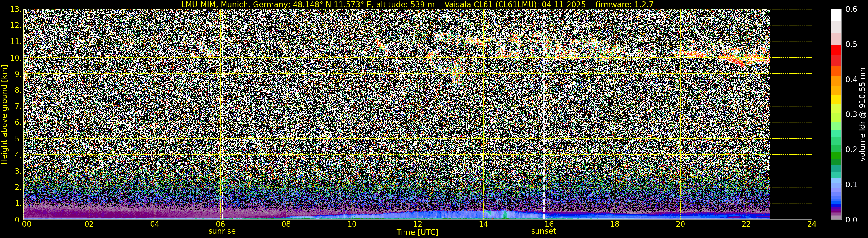Click the height axis tick label '8.'
Viewport: 868px width, 238px height.
click(18, 90)
